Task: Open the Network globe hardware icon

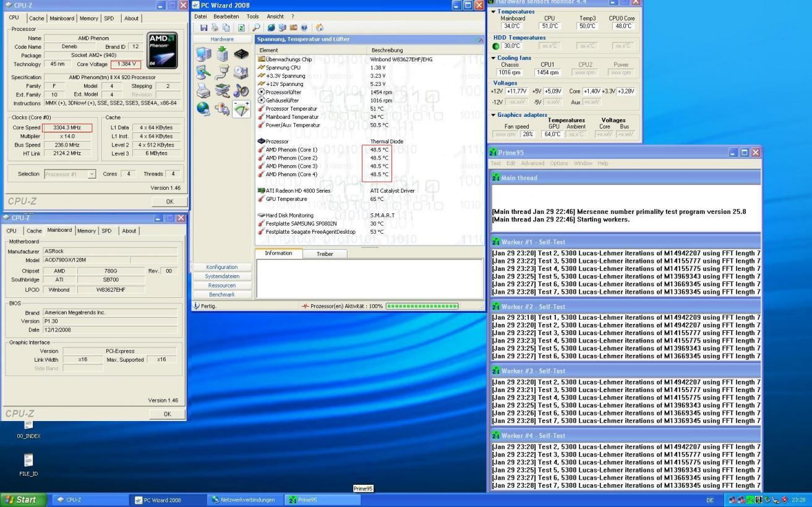Action: point(203,109)
